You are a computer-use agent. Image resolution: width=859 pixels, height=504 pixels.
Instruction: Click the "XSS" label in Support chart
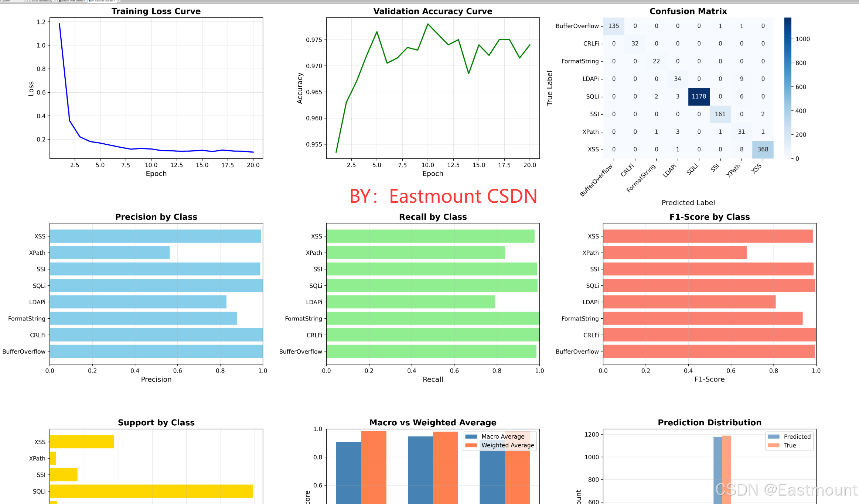point(40,442)
